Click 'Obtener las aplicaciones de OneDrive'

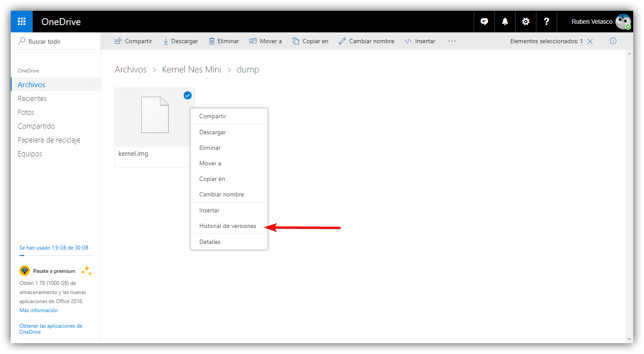pos(51,329)
